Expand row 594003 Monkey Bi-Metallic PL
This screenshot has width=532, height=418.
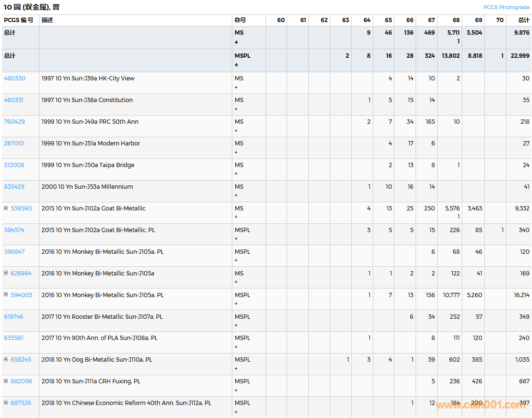(x=6, y=295)
